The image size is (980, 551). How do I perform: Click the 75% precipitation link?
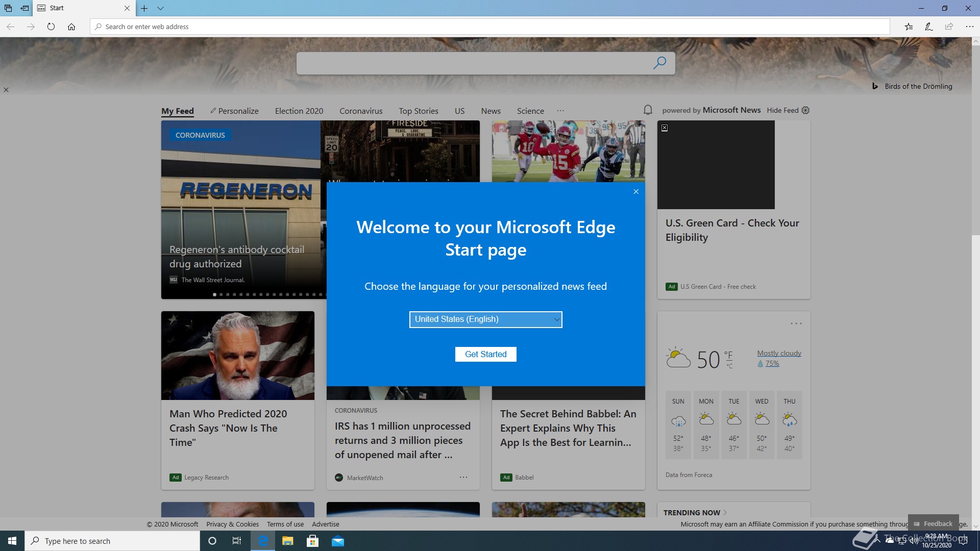point(772,363)
